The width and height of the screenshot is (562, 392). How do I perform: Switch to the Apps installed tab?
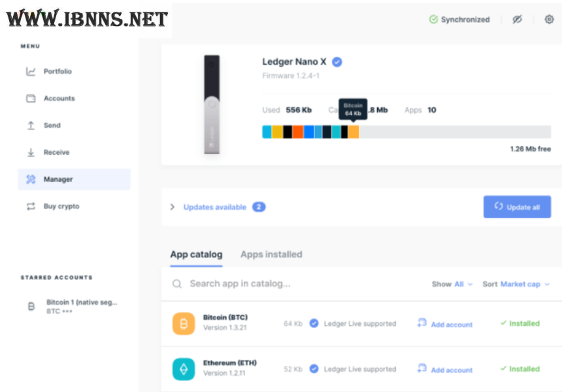click(x=271, y=254)
